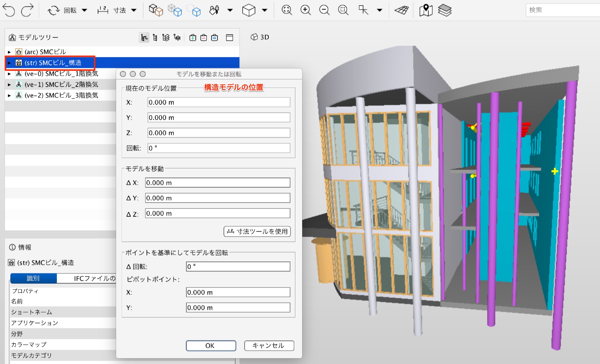Open the 寸法 tool dropdown arrow

point(134,10)
